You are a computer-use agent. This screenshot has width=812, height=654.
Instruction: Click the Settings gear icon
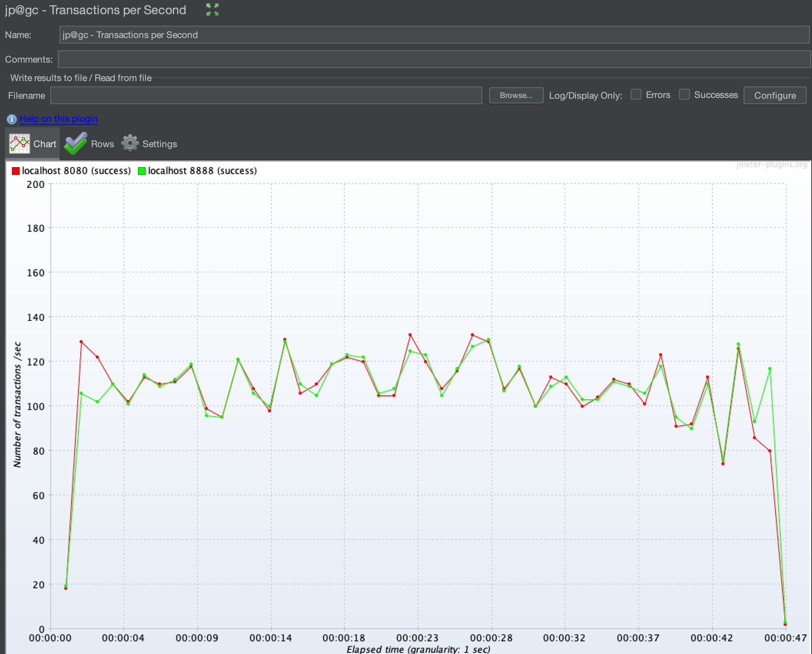[130, 144]
